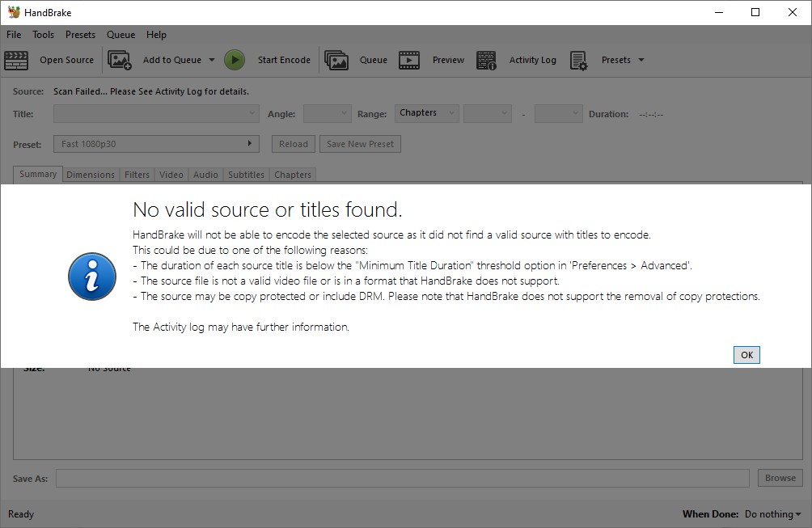Minimize the HandBrake window
This screenshot has width=812, height=528.
point(719,12)
